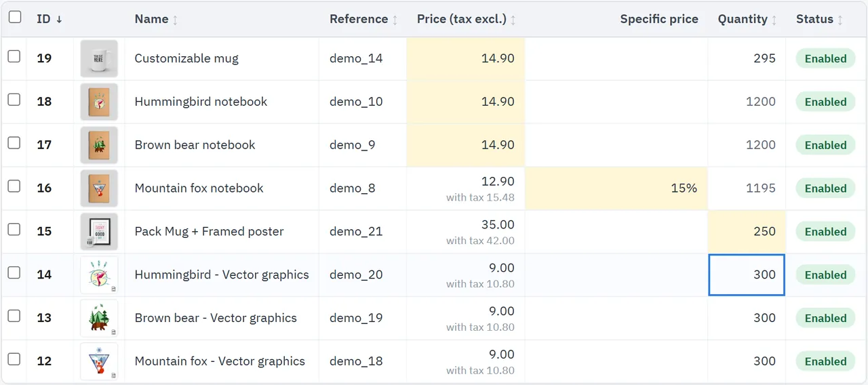Open the Customizable mug product name
This screenshot has height=385, width=868.
[x=186, y=58]
